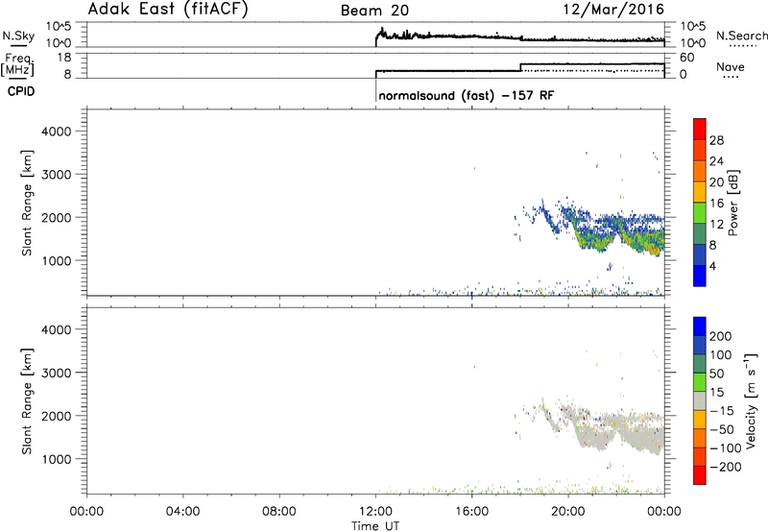768x532 pixels.
Task: Click strong backscatter region in power panel
Action: tap(652, 248)
